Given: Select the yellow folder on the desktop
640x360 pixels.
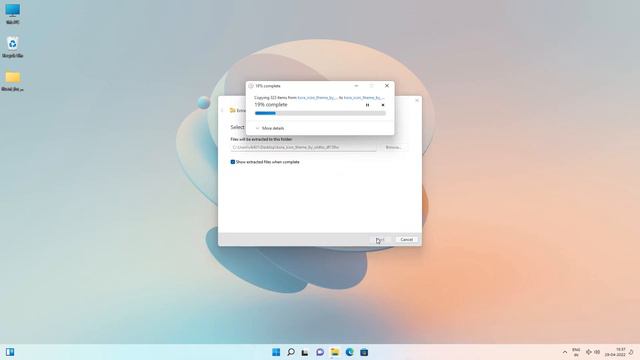Looking at the screenshot, I should point(13,81).
